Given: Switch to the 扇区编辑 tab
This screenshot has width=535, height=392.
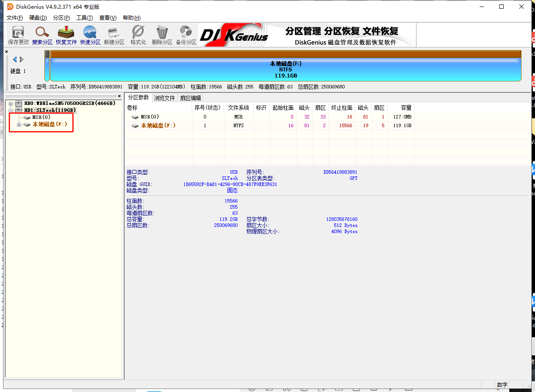Looking at the screenshot, I should click(190, 98).
